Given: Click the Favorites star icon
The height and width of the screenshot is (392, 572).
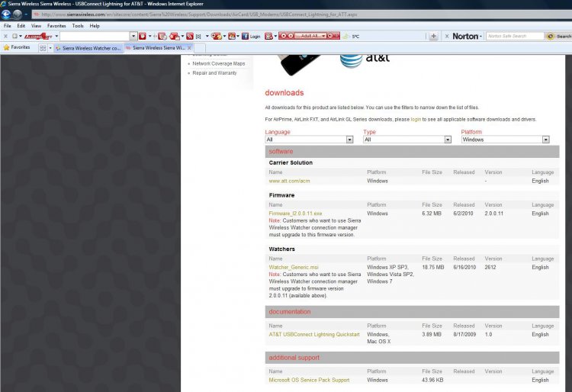Looking at the screenshot, I should (6, 47).
